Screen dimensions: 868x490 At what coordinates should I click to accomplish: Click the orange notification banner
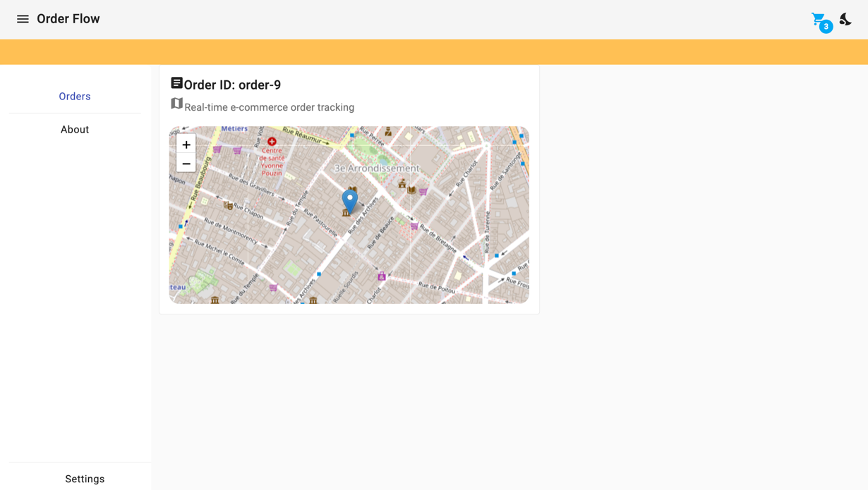click(434, 50)
